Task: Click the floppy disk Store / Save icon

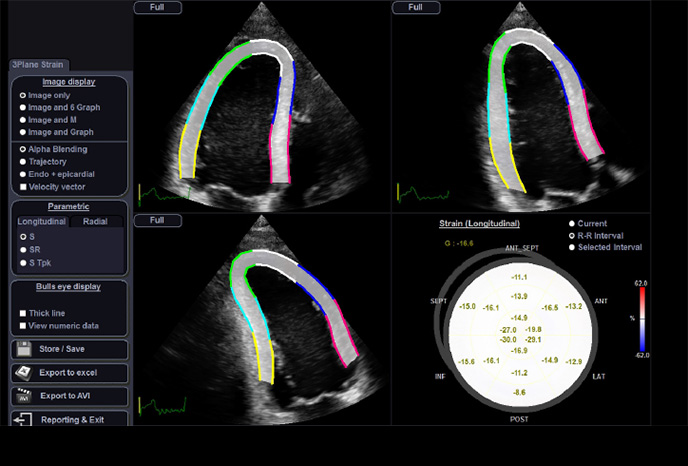Action: (x=24, y=350)
